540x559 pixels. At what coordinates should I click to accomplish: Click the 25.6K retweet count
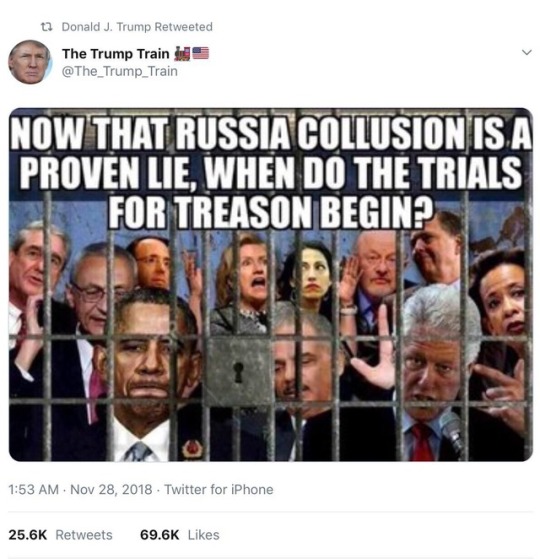[x=28, y=535]
